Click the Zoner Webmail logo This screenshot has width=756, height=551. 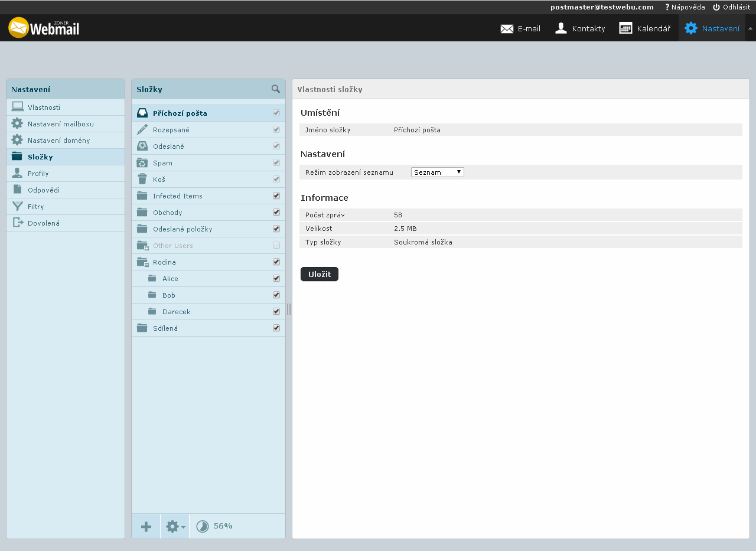(44, 28)
